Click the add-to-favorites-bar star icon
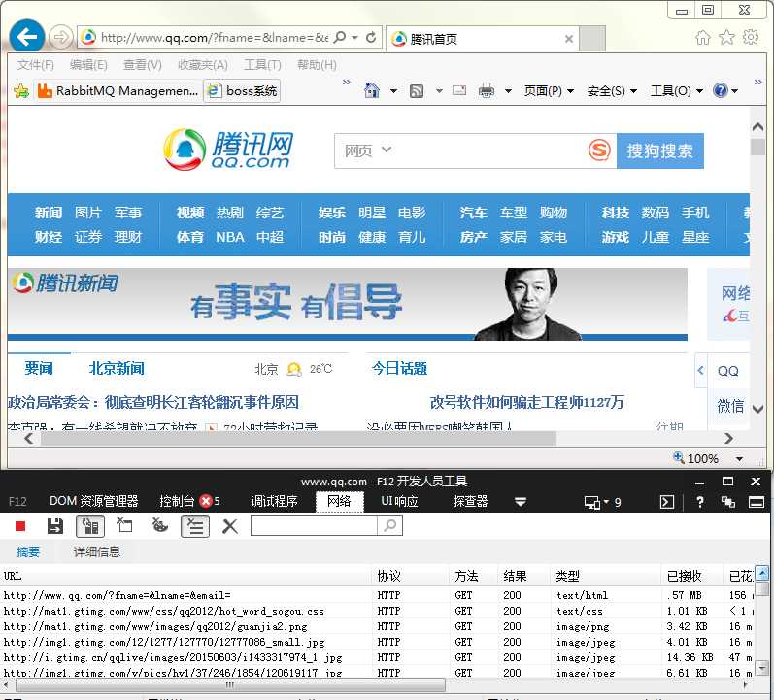 pos(21,91)
